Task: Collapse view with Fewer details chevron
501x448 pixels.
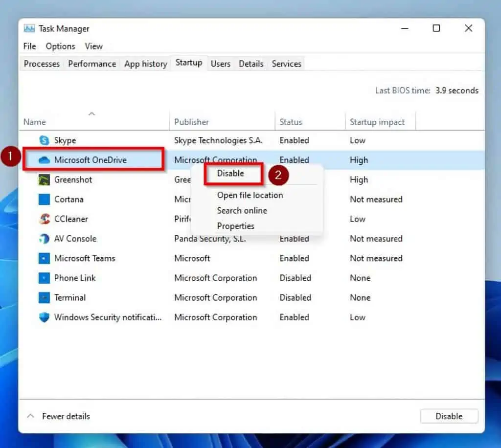Action: click(31, 416)
